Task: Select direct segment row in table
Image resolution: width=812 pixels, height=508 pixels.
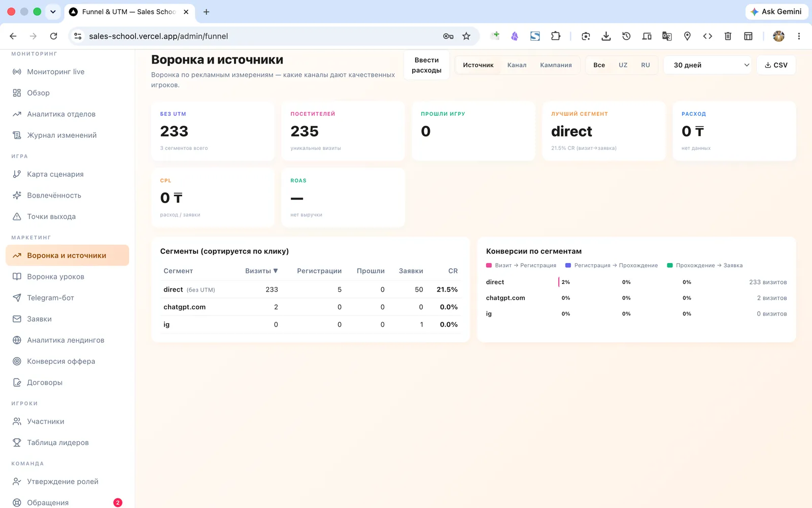Action: coord(311,290)
